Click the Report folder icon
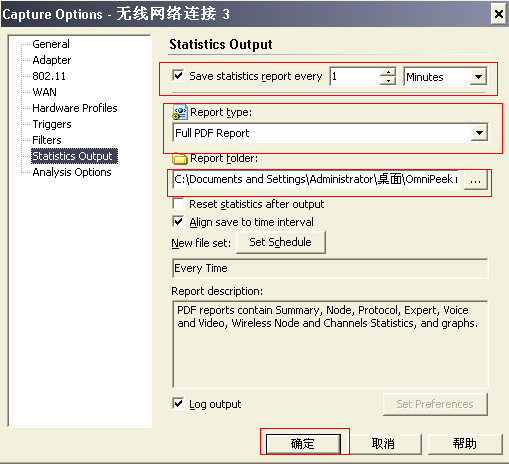Image resolution: width=509 pixels, height=464 pixels. pyautogui.click(x=180, y=158)
